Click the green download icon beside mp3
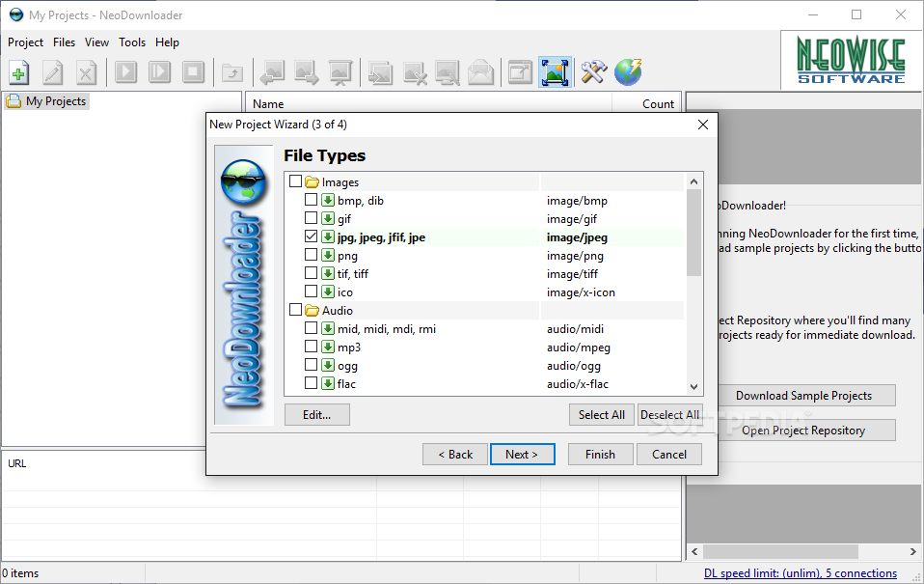Image resolution: width=924 pixels, height=584 pixels. 328,347
